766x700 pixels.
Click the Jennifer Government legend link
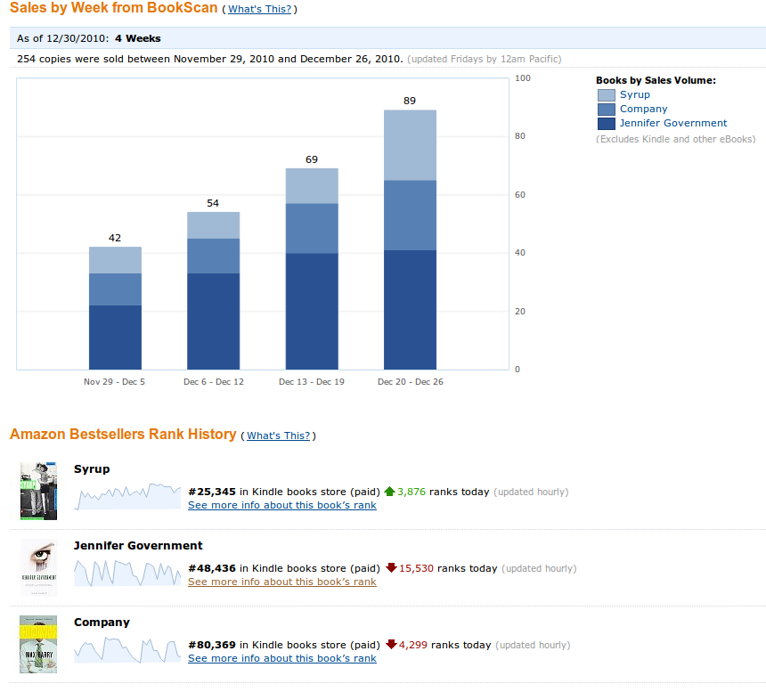(x=673, y=123)
